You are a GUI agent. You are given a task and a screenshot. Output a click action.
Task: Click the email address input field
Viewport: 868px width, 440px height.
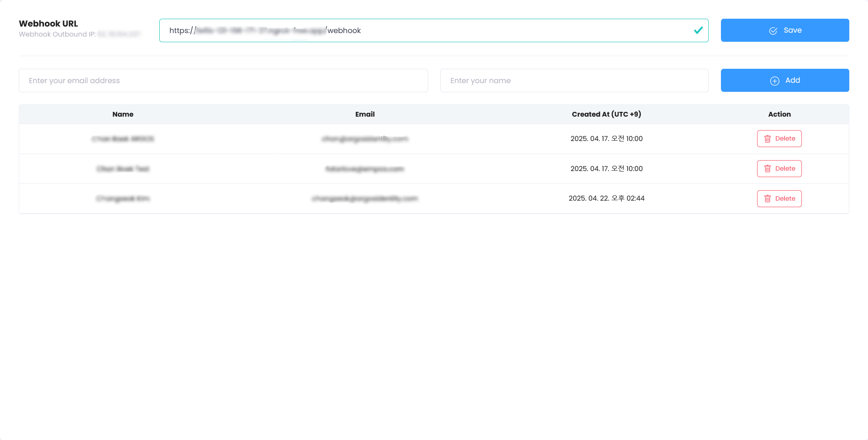click(223, 81)
